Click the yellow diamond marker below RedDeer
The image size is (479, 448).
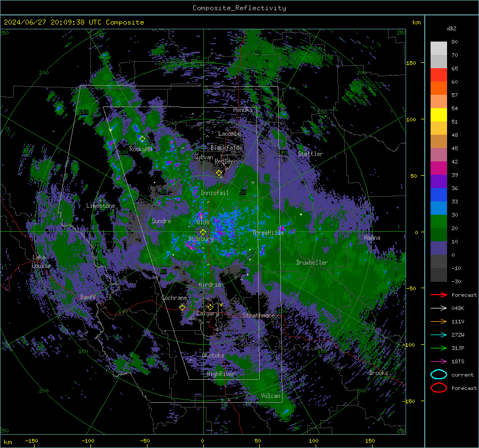click(219, 173)
